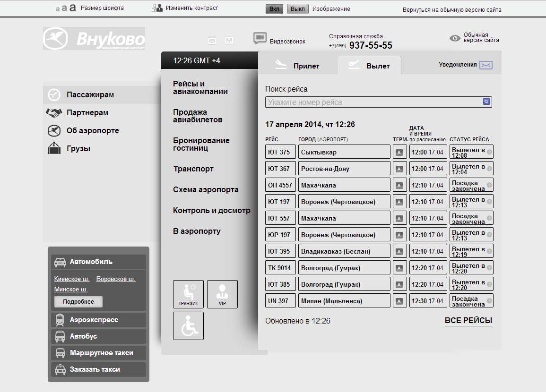
Task: Switch to the Прилет arrivals tab
Action: coord(298,66)
